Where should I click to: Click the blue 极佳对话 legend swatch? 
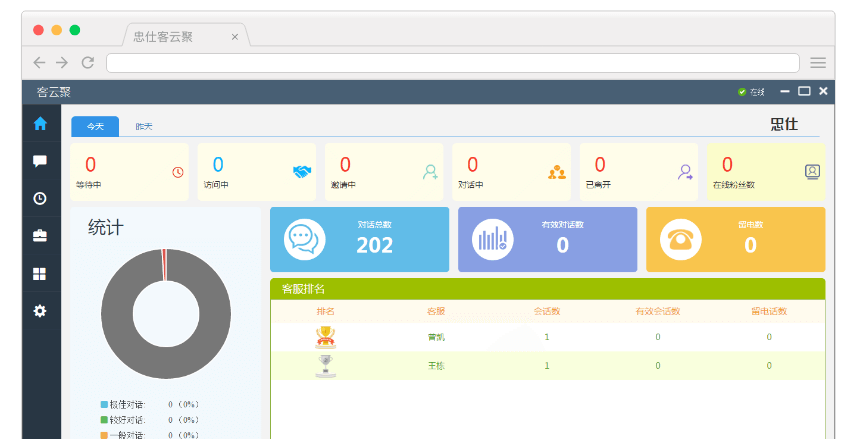[103, 405]
